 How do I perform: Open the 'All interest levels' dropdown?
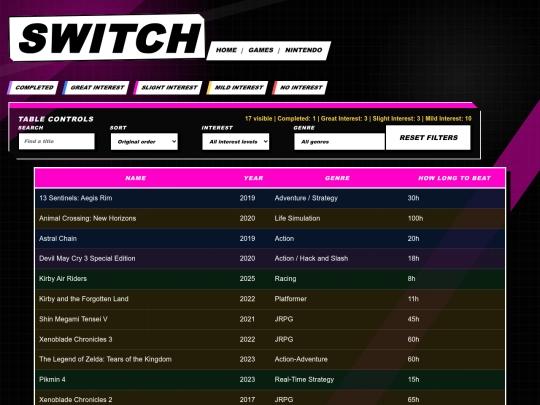[236, 142]
